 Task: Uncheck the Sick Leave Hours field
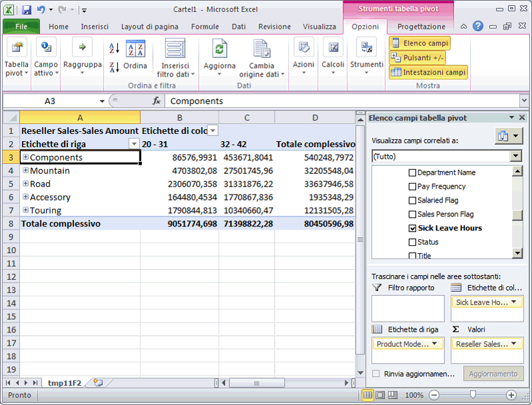(x=412, y=228)
